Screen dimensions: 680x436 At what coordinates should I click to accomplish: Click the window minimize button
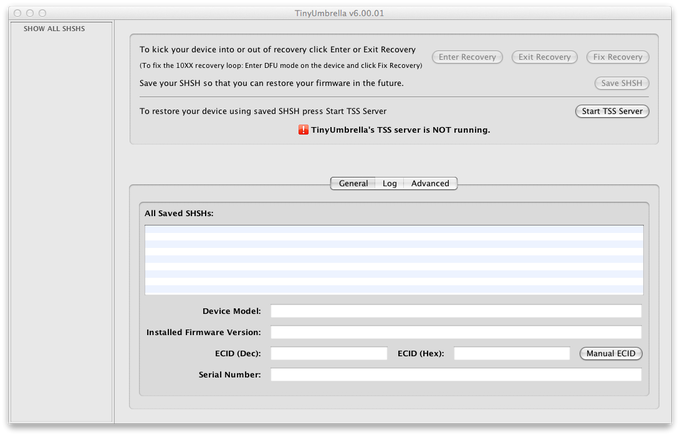coord(30,13)
